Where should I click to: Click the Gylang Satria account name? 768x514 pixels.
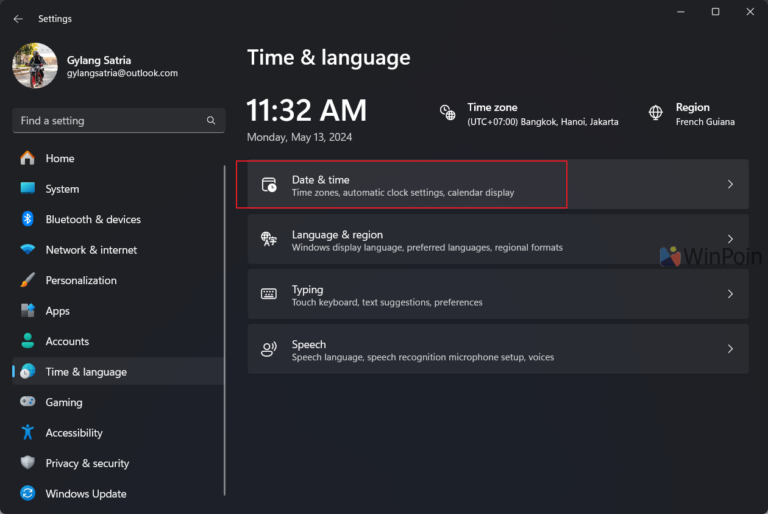(99, 60)
